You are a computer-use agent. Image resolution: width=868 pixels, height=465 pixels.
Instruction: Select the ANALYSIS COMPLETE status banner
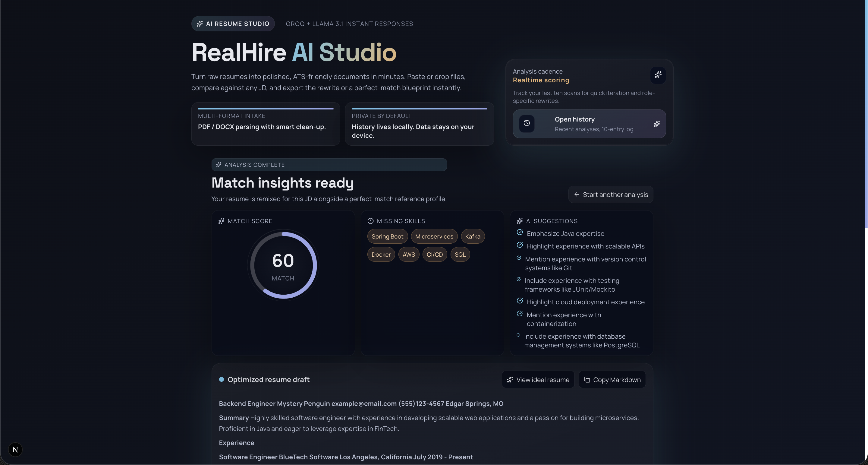(x=329, y=165)
